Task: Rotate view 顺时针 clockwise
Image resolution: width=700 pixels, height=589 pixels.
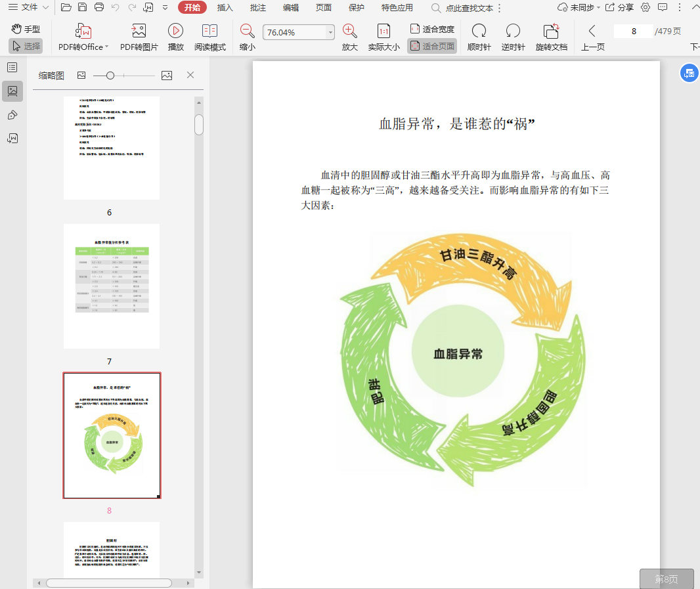Action: click(479, 37)
